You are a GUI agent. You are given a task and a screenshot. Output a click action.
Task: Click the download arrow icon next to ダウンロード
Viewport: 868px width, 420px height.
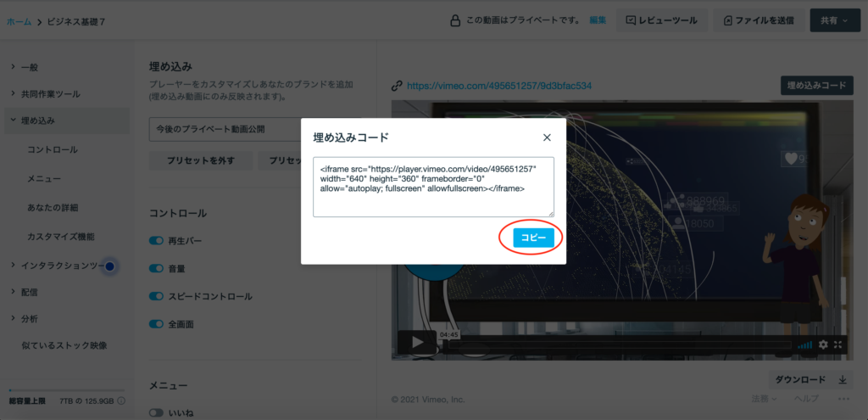pyautogui.click(x=843, y=380)
